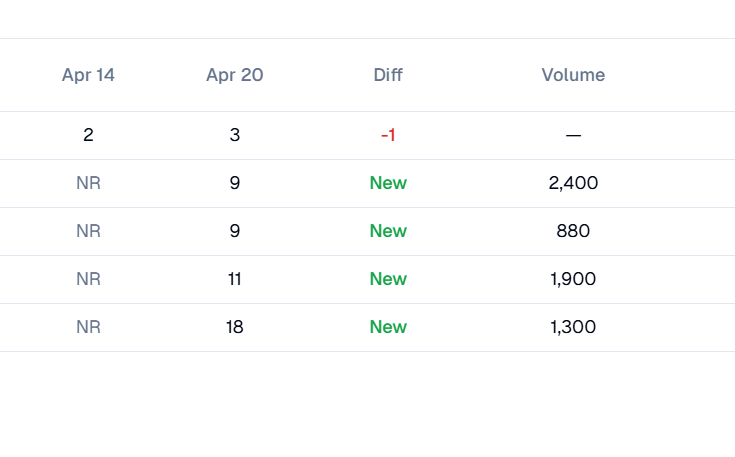Viewport: 735px width, 457px height.
Task: Click the Apr 14 column header
Action: [88, 75]
